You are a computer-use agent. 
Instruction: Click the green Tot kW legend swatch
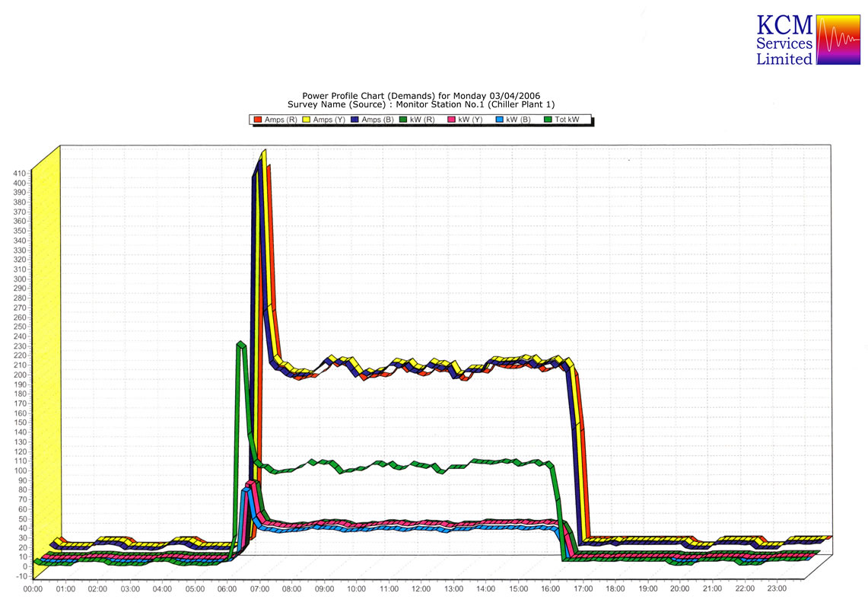(x=548, y=120)
